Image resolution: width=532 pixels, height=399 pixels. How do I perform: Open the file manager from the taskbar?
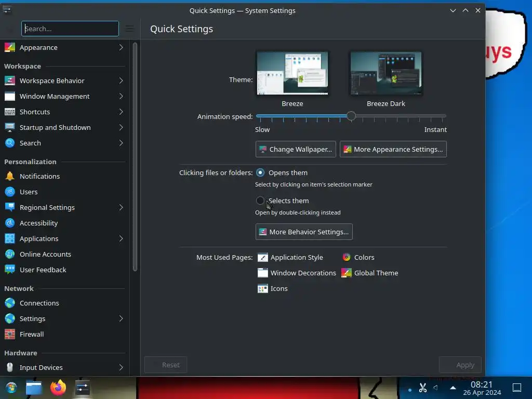[x=34, y=388]
